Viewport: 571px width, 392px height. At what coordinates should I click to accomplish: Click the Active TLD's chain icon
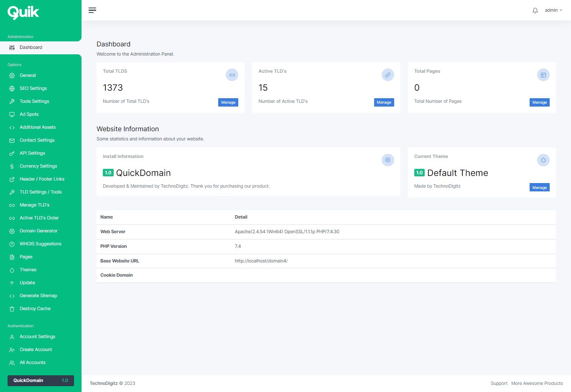tap(387, 75)
